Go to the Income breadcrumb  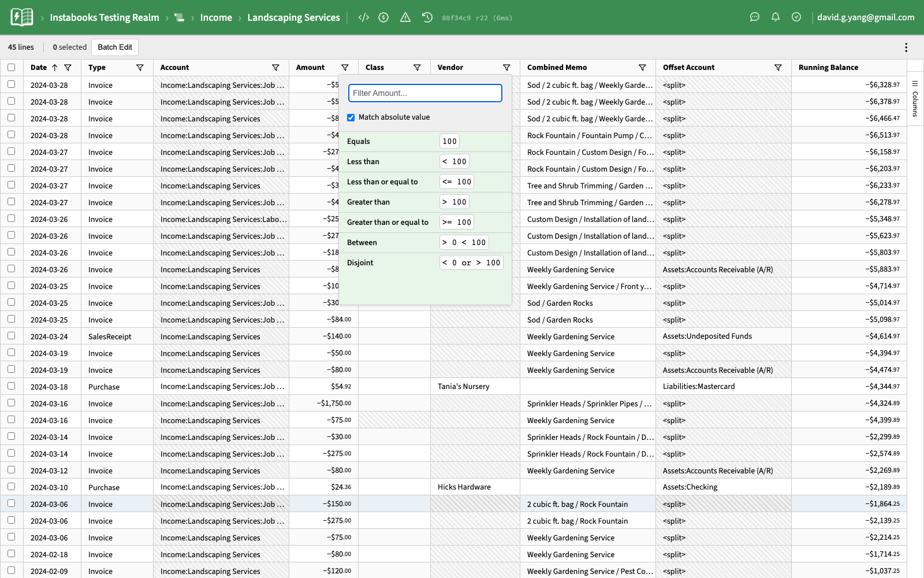(x=216, y=17)
